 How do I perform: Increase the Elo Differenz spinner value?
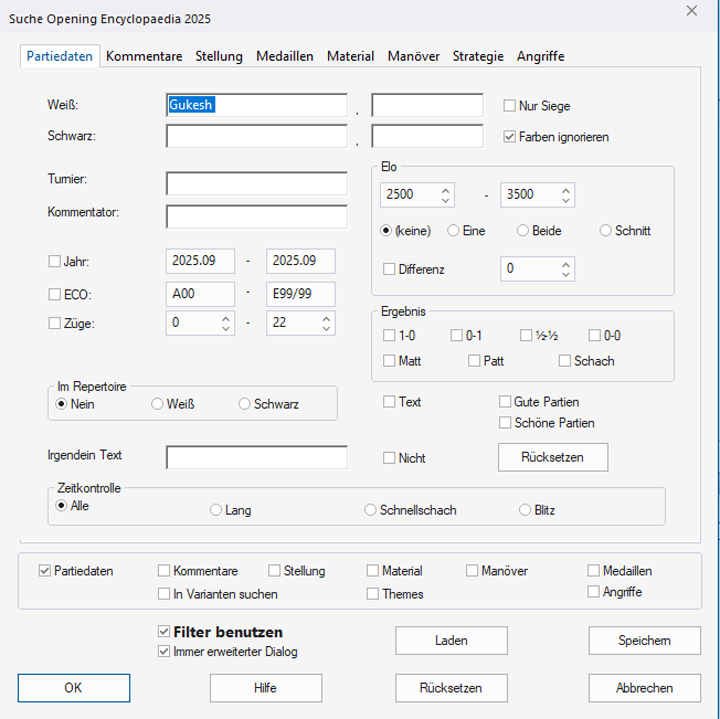[566, 263]
